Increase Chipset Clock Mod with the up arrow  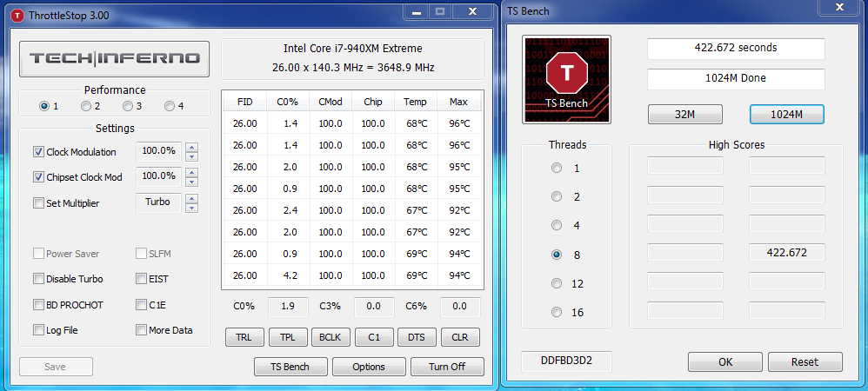191,173
